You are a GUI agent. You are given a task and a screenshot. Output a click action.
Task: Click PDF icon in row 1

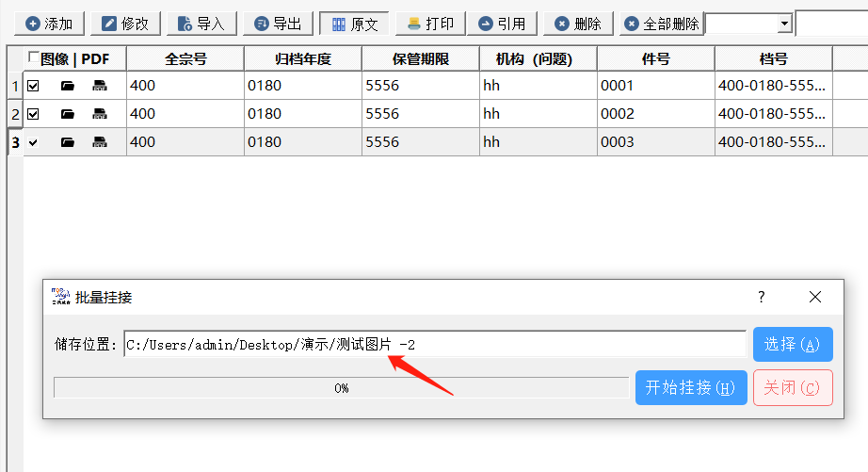point(99,87)
